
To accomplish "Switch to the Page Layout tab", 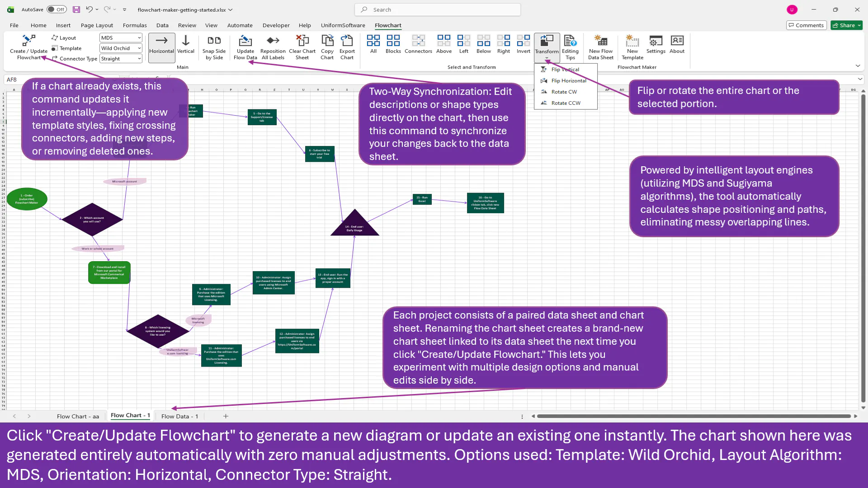I will pos(97,25).
